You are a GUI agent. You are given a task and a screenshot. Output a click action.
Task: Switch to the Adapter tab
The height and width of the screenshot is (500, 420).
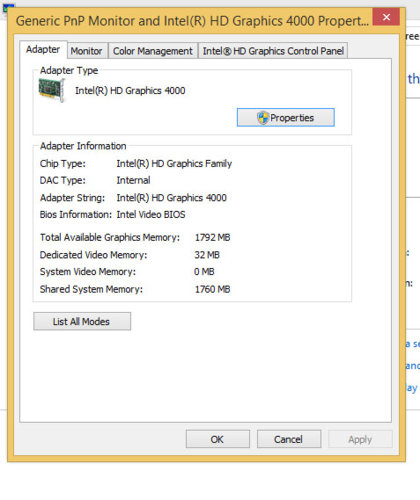point(43,50)
